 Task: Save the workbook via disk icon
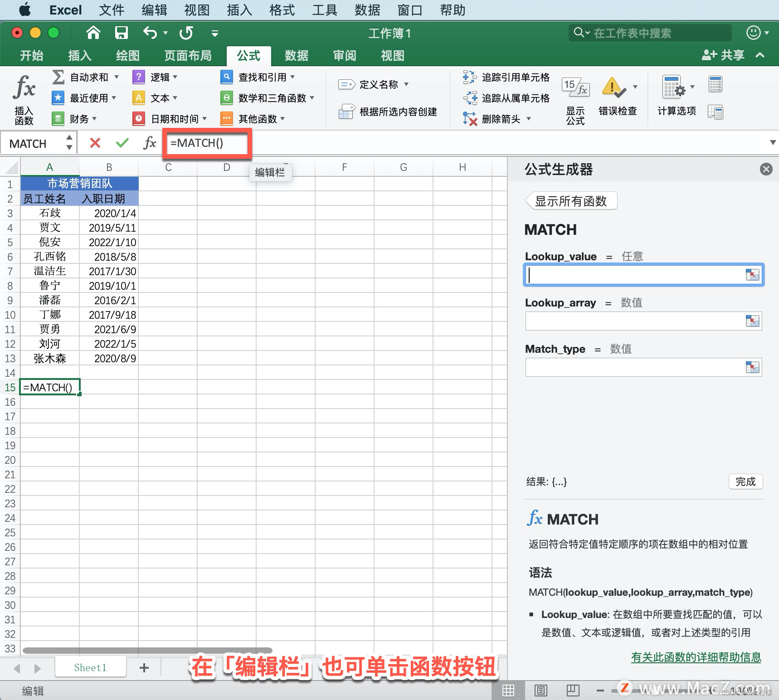pos(122,33)
